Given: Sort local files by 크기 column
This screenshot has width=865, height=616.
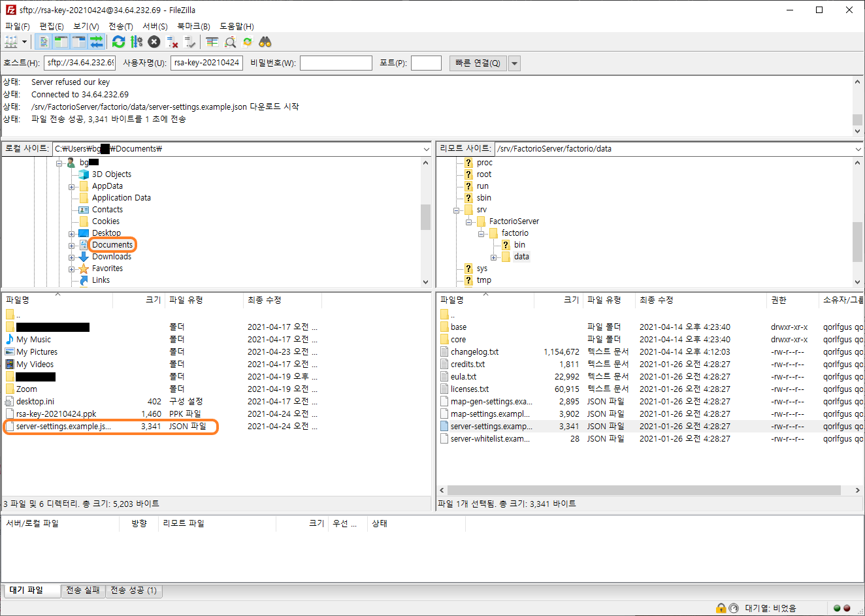Looking at the screenshot, I should pyautogui.click(x=139, y=300).
